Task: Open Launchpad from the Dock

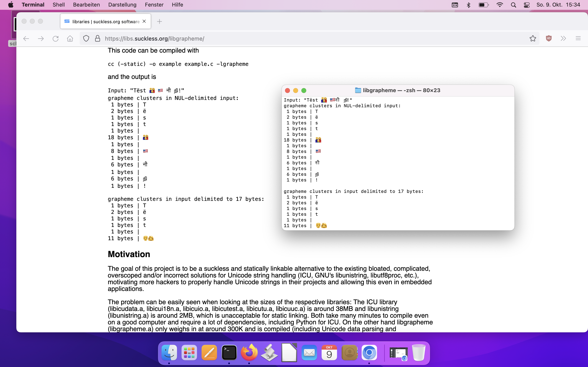Action: (x=189, y=353)
